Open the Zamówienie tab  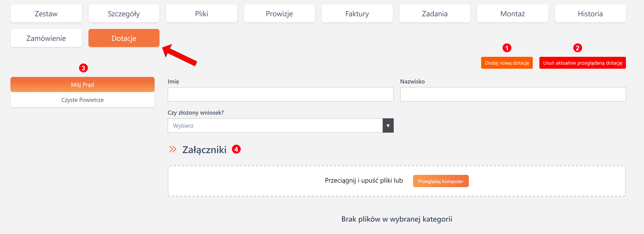point(46,38)
